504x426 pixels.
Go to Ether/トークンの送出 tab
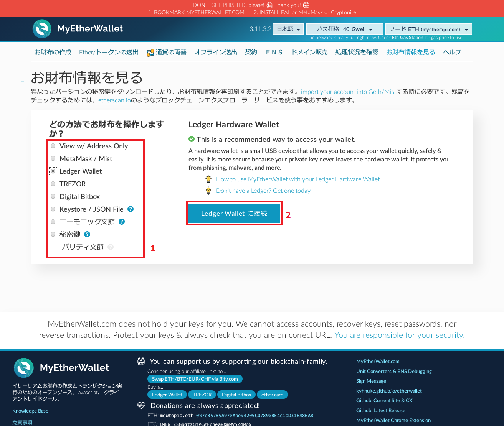click(x=109, y=52)
